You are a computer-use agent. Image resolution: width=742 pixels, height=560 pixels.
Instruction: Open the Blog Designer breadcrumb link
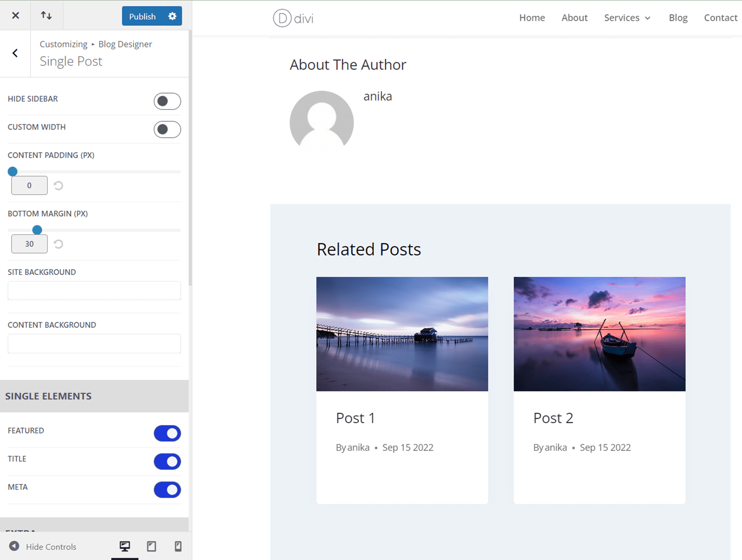pyautogui.click(x=125, y=44)
